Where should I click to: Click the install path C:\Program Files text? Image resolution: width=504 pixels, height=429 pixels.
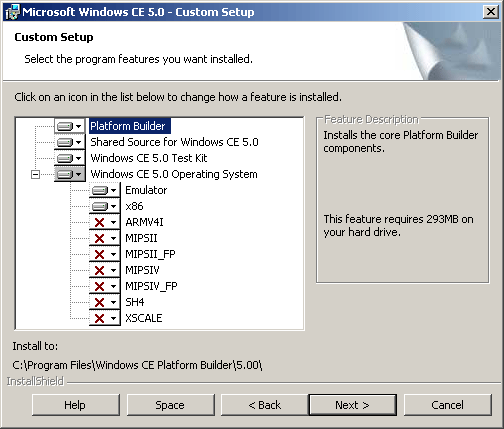[137, 365]
